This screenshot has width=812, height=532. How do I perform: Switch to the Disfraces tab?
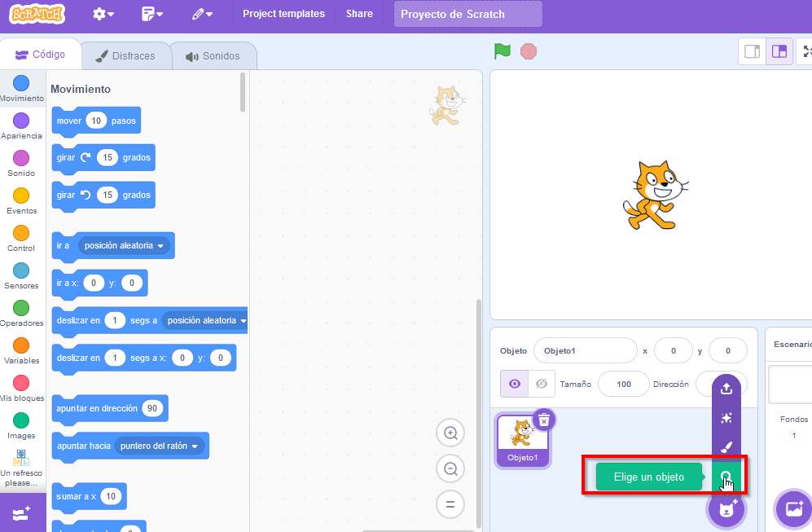pos(126,56)
